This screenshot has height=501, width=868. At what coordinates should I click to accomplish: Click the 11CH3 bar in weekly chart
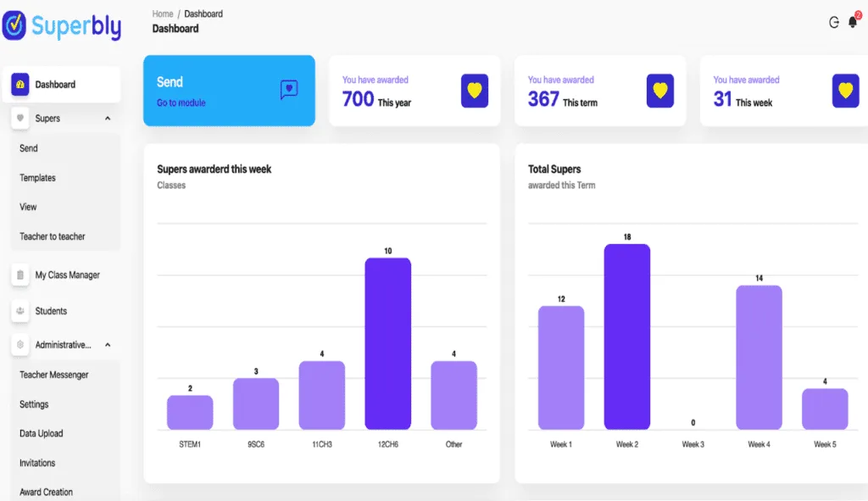(x=321, y=395)
